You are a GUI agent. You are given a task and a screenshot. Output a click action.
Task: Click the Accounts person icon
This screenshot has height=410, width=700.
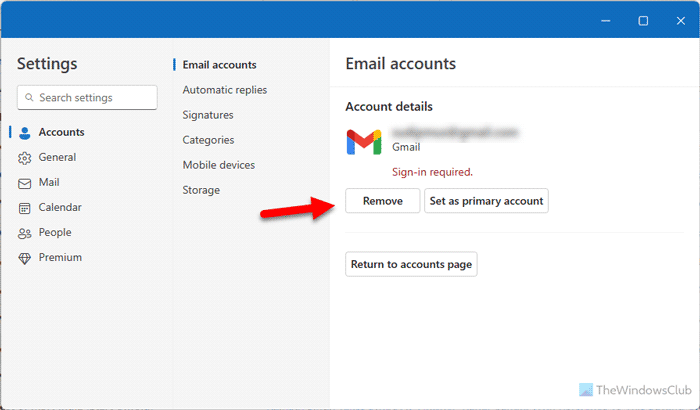25,133
